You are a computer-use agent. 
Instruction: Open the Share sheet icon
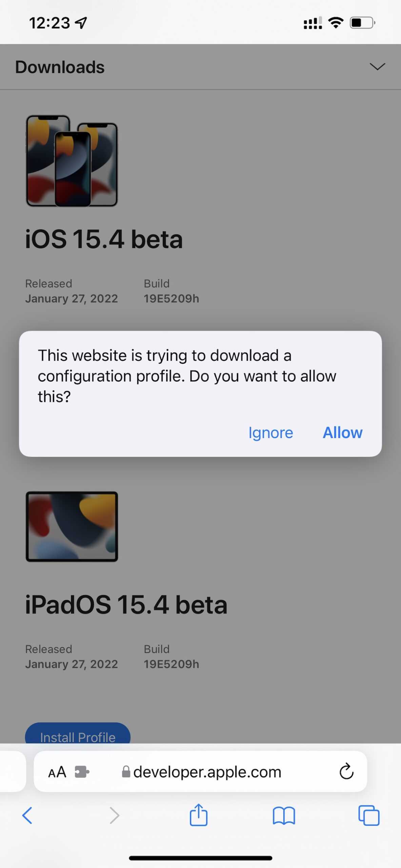(198, 815)
